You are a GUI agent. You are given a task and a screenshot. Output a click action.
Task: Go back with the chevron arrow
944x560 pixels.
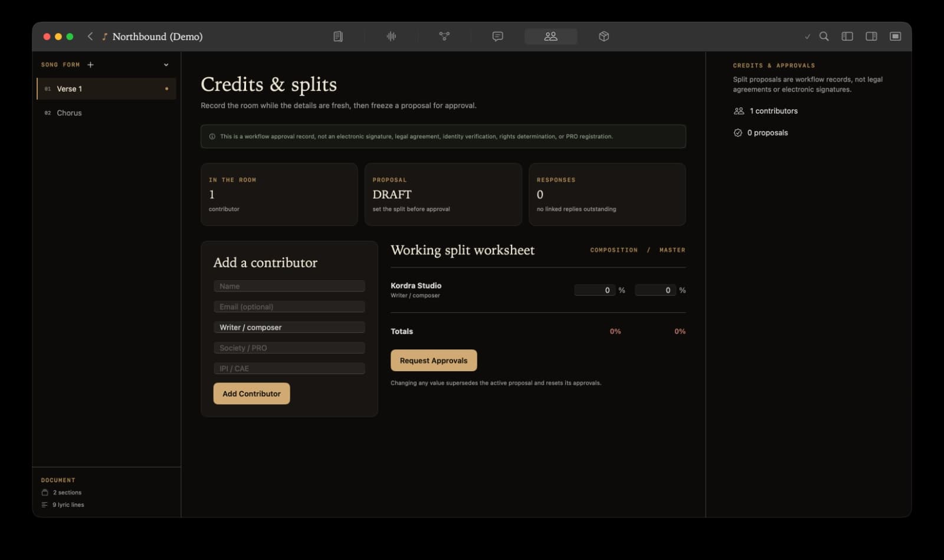pos(90,37)
